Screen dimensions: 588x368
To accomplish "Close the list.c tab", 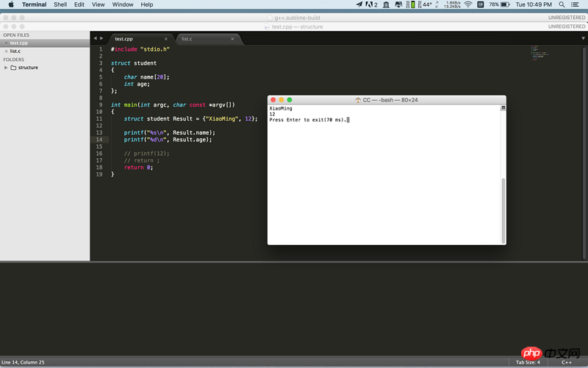I will (232, 39).
